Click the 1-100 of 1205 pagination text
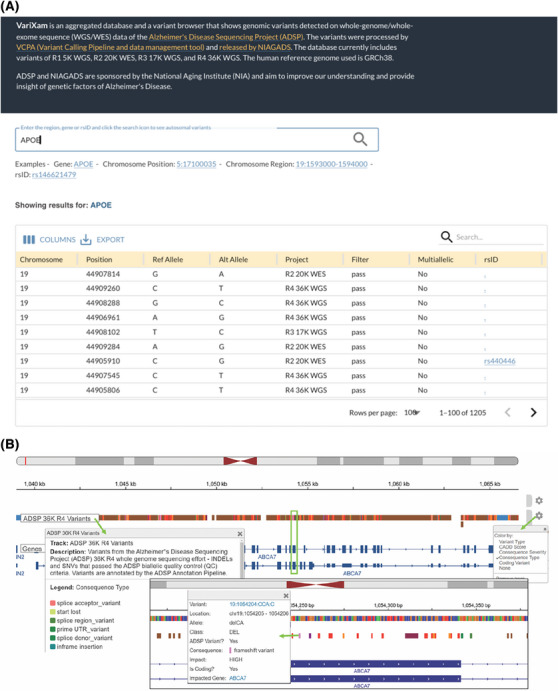 point(463,412)
